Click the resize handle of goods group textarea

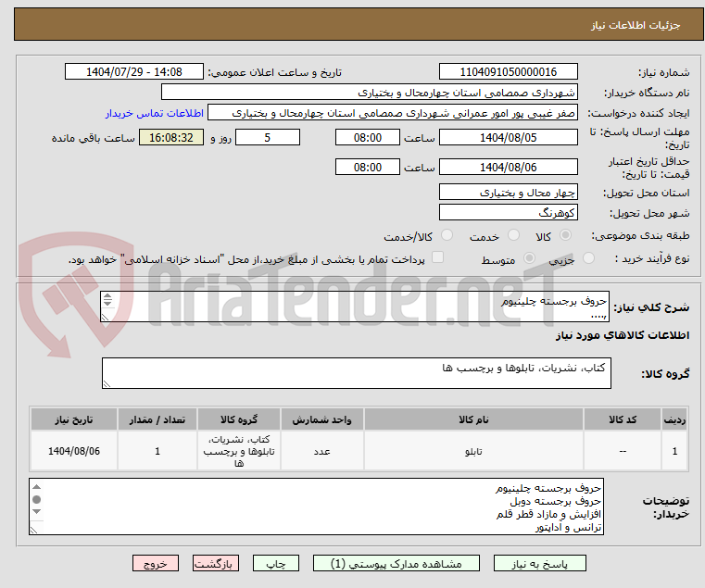(107, 384)
